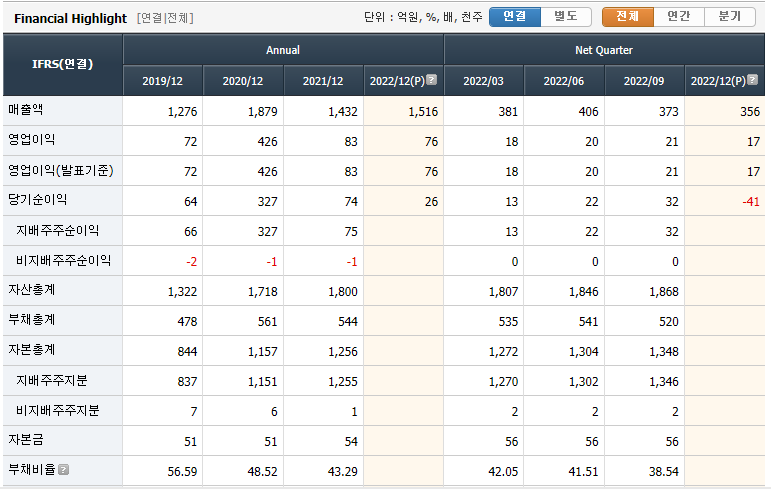This screenshot has width=771, height=489.
Task: Click 자산총계 value 1,868
Action: click(x=664, y=292)
